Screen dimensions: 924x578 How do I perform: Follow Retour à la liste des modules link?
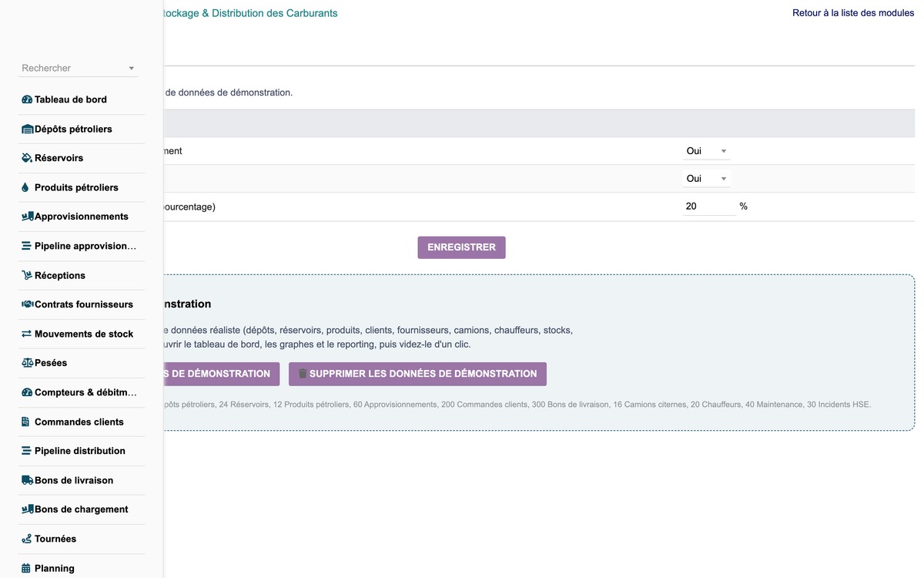(853, 13)
